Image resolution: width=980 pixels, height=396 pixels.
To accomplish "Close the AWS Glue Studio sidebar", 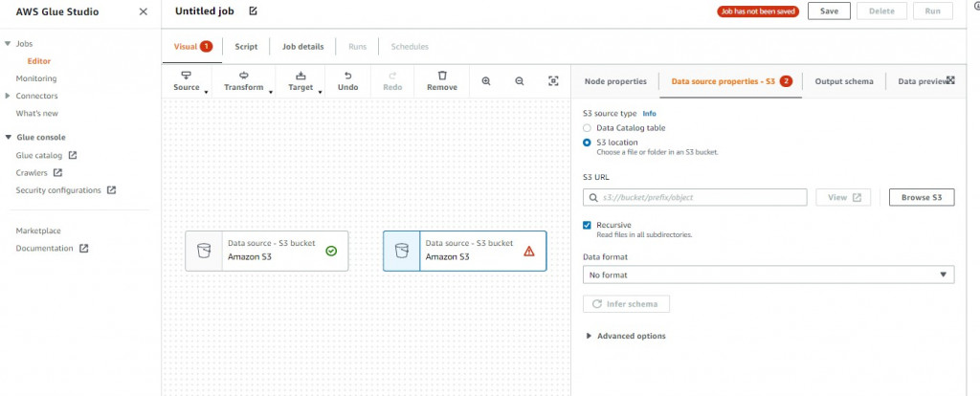I will pos(144,11).
